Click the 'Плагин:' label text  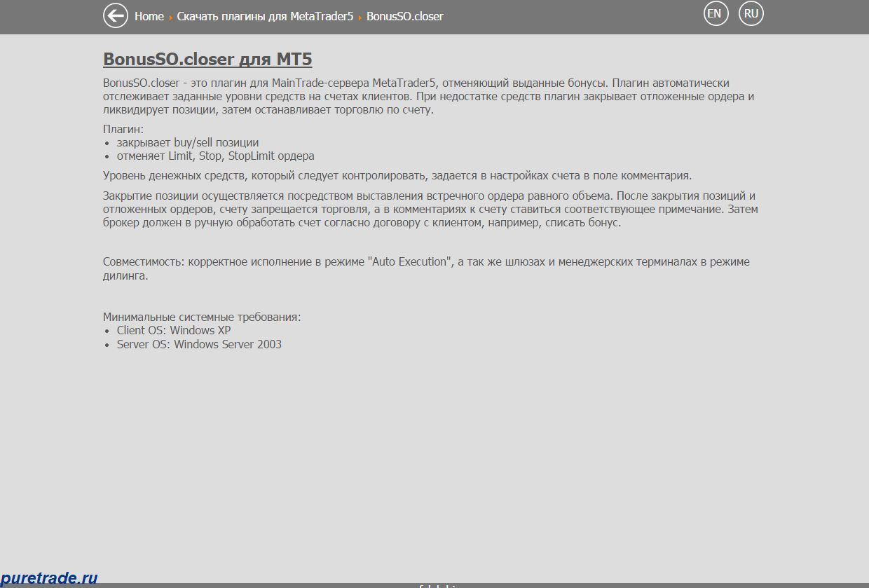(123, 130)
